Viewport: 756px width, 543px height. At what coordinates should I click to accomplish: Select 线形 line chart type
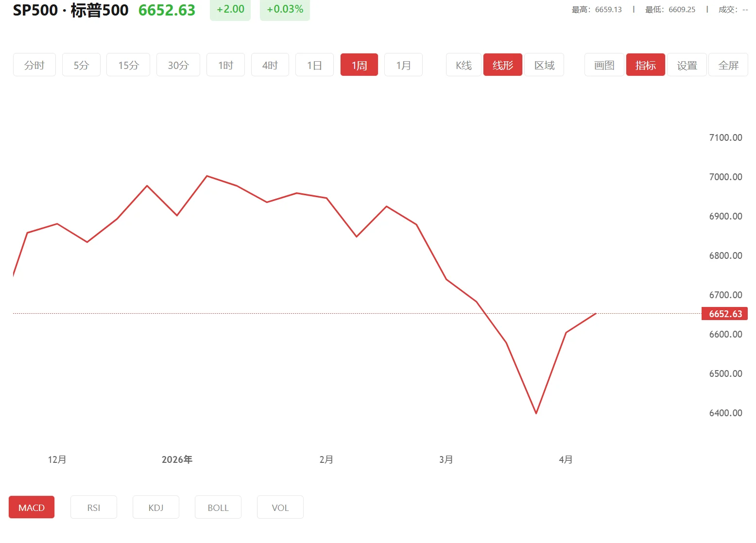(502, 65)
